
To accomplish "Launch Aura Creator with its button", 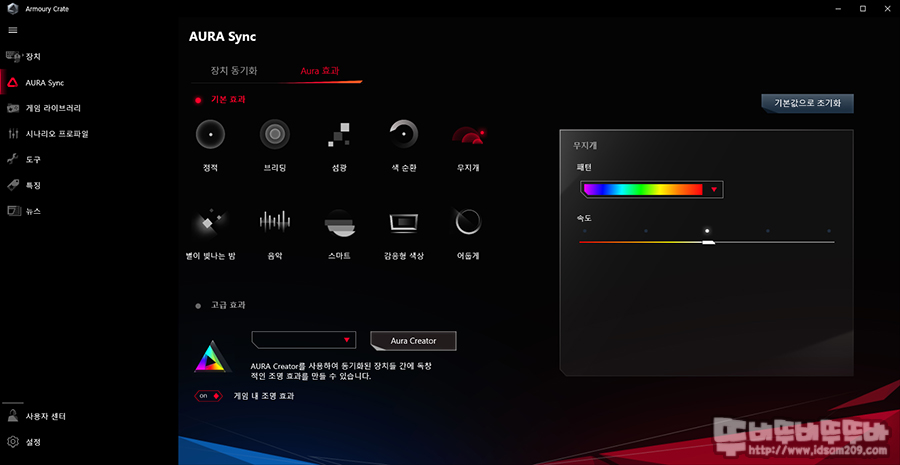I will (413, 340).
